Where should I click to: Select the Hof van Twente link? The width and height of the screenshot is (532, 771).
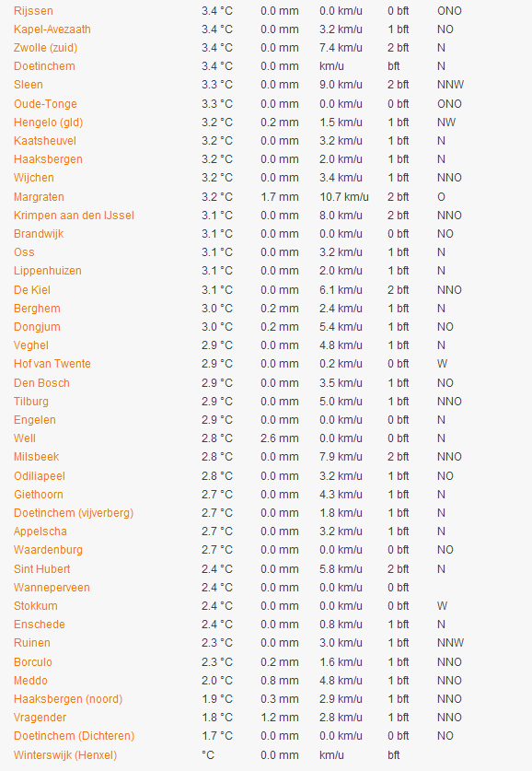[x=52, y=363]
